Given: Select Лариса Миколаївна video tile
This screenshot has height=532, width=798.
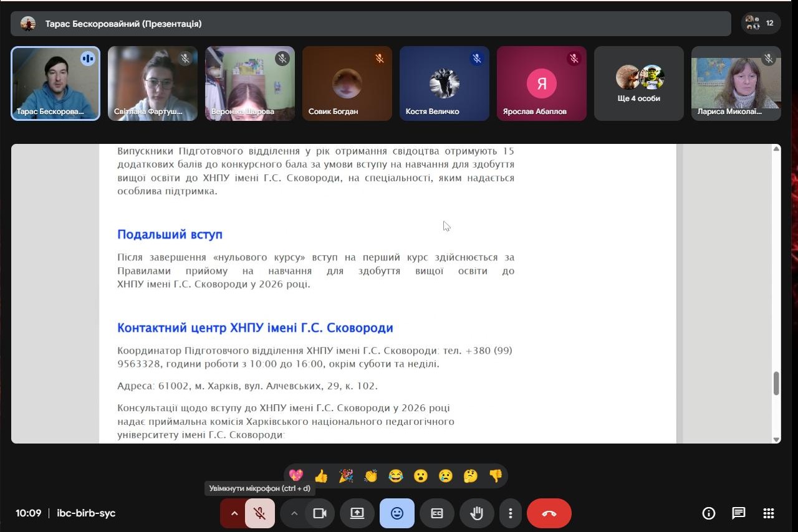Looking at the screenshot, I should [x=736, y=83].
